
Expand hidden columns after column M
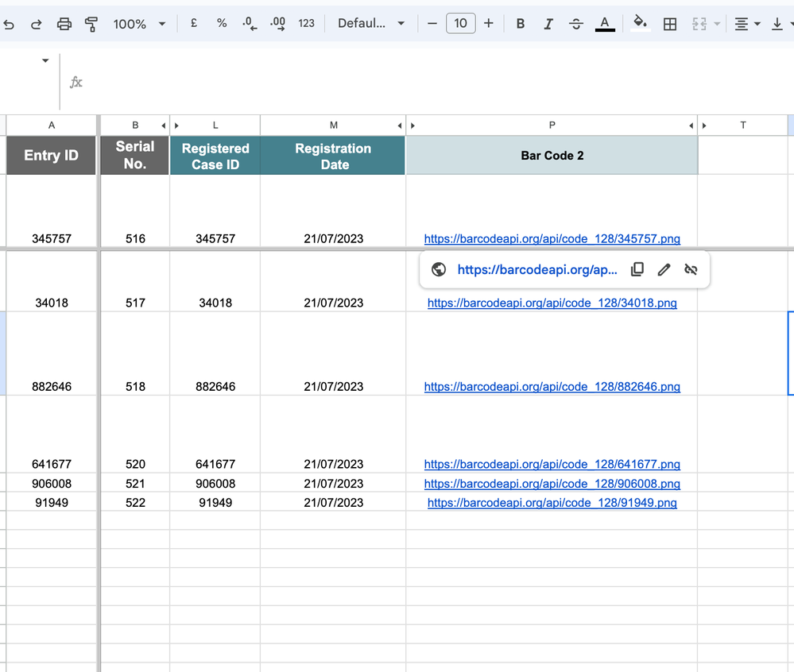point(400,126)
